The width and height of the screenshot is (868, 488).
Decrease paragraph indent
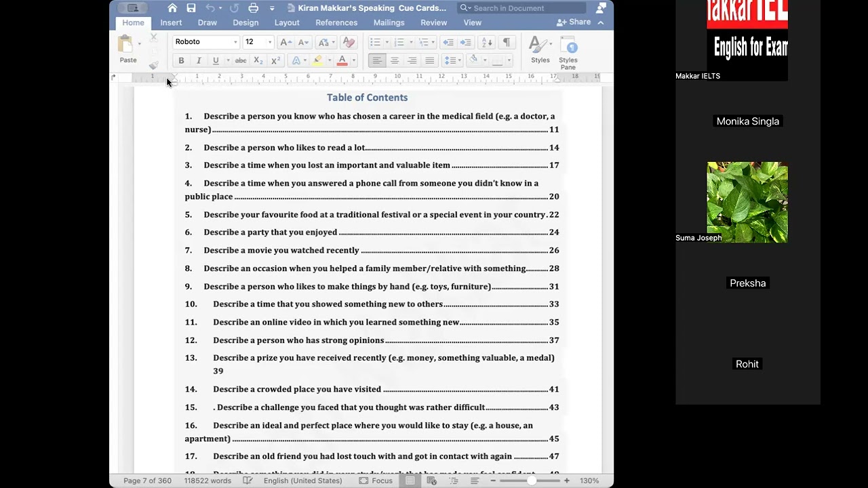click(x=448, y=42)
